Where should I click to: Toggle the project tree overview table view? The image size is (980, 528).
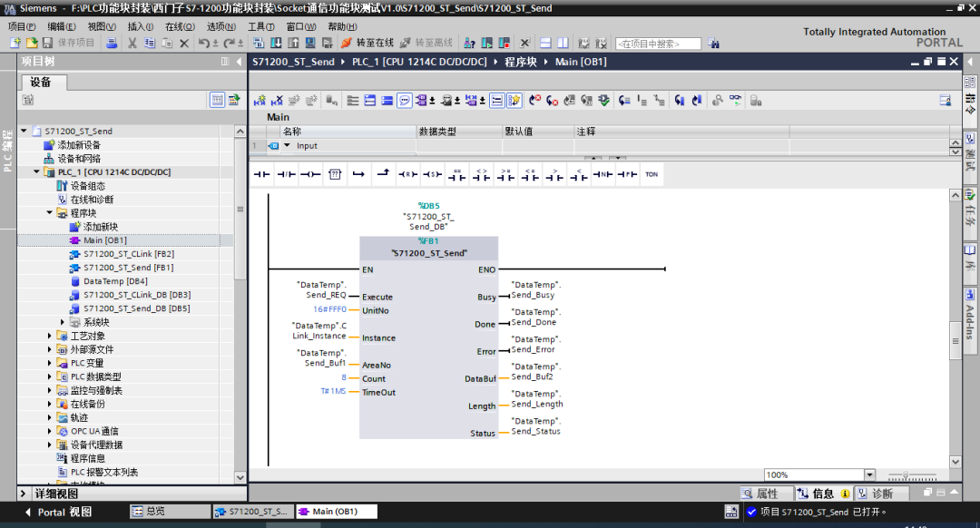(x=217, y=100)
